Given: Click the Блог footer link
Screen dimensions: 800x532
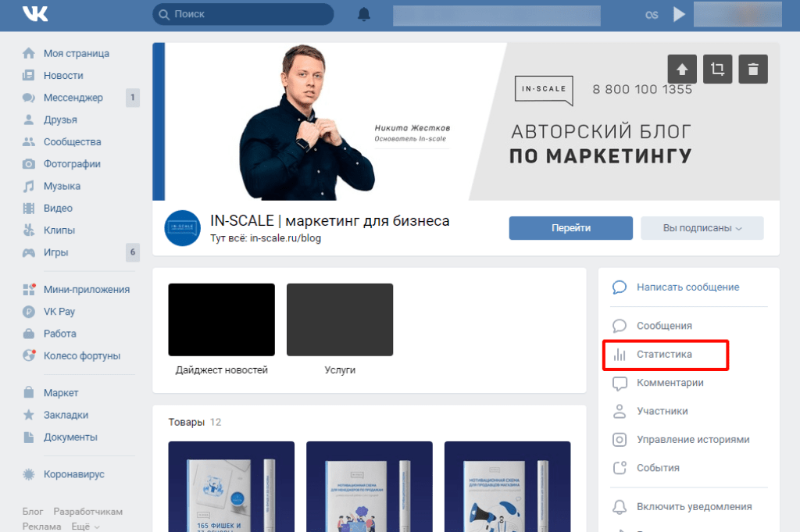Looking at the screenshot, I should (x=33, y=512).
